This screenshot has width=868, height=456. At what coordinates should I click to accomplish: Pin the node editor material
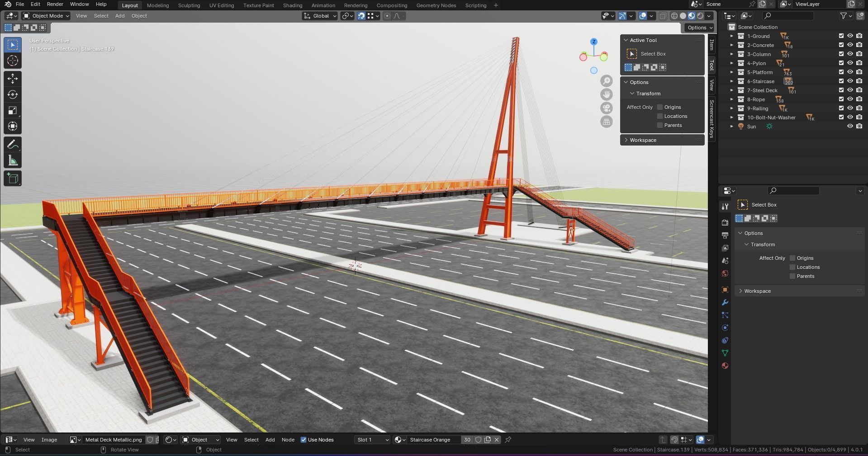[508, 440]
